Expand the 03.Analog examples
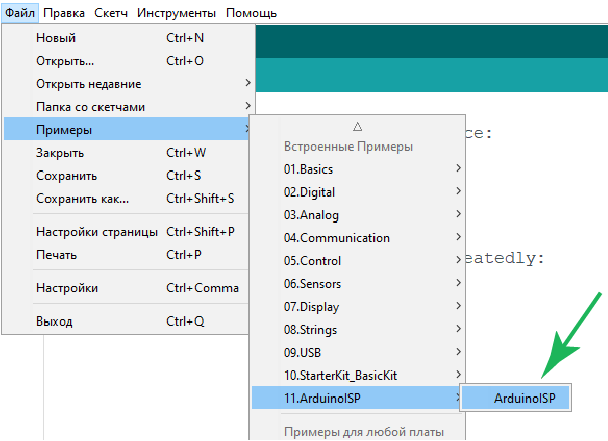Image resolution: width=608 pixels, height=441 pixels. click(x=357, y=215)
